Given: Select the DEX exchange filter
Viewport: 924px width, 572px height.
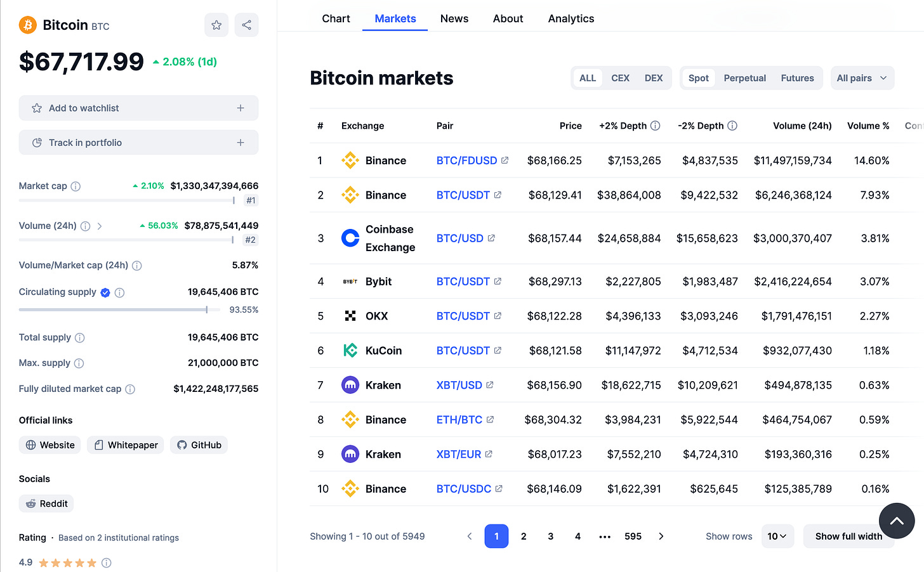Looking at the screenshot, I should pos(654,78).
